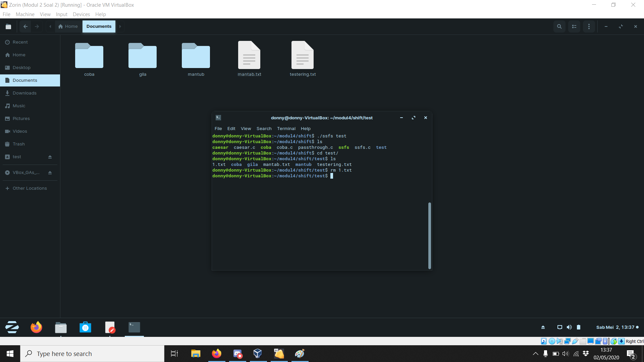The image size is (644, 362).
Task: Click the hard disk activity icon in VirtualBox bar
Action: [x=543, y=341]
